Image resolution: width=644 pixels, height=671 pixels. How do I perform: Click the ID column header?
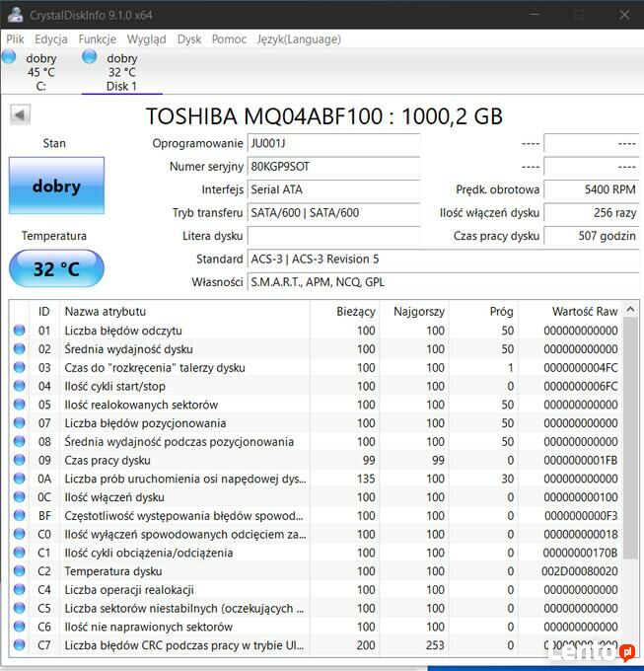44,312
